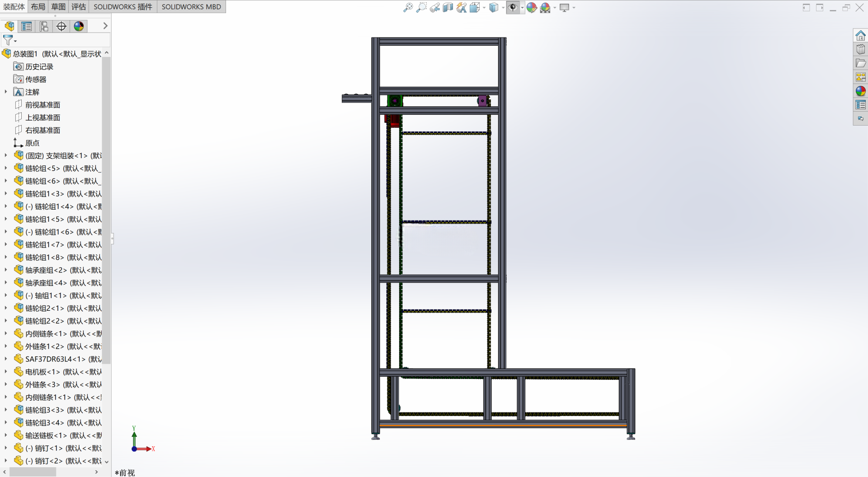
Task: Expand the 链轮组<5> tree node
Action: (5, 168)
